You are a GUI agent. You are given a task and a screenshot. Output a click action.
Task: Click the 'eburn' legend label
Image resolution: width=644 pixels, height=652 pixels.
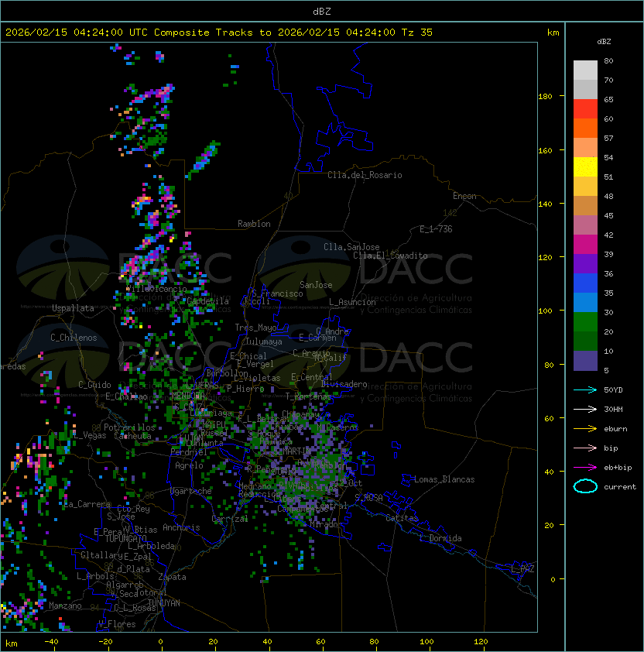pyautogui.click(x=615, y=429)
